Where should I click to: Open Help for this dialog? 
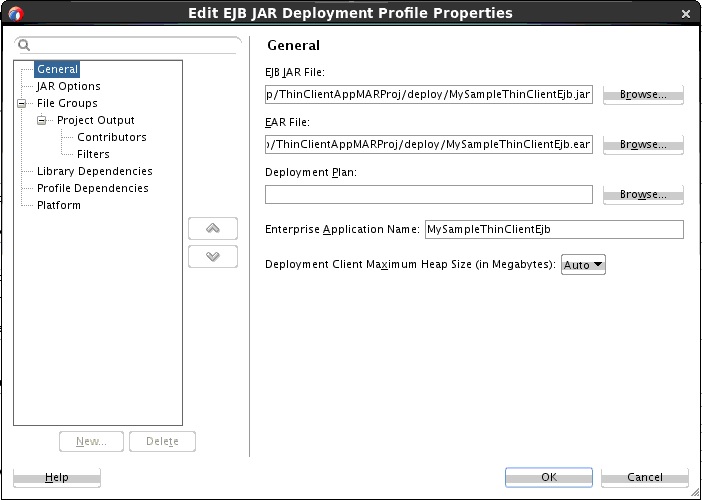tap(57, 478)
